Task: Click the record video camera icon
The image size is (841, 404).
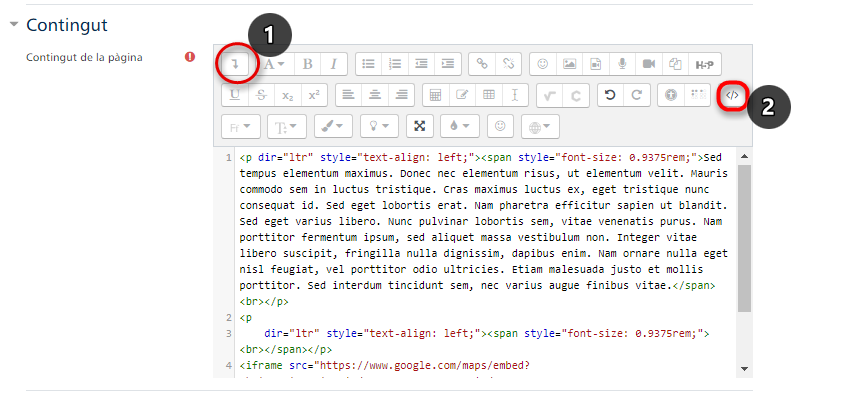Action: coord(649,63)
